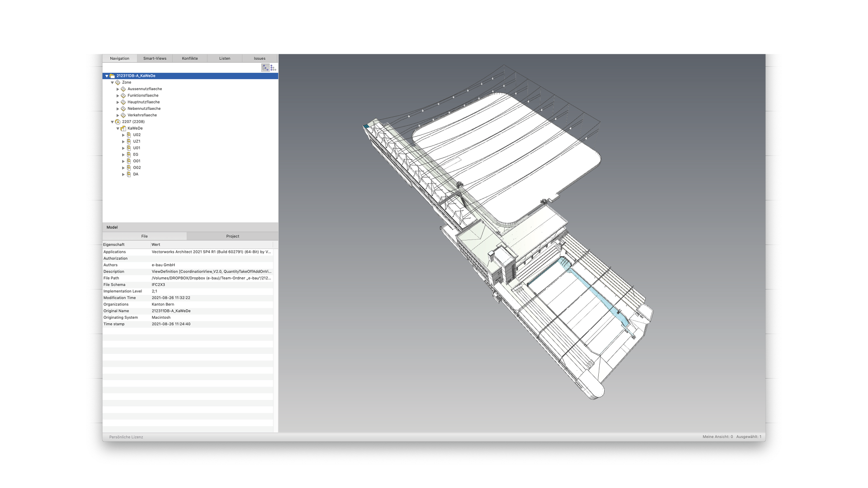
Task: Click the site icon of 2207 (2208)
Action: (118, 122)
